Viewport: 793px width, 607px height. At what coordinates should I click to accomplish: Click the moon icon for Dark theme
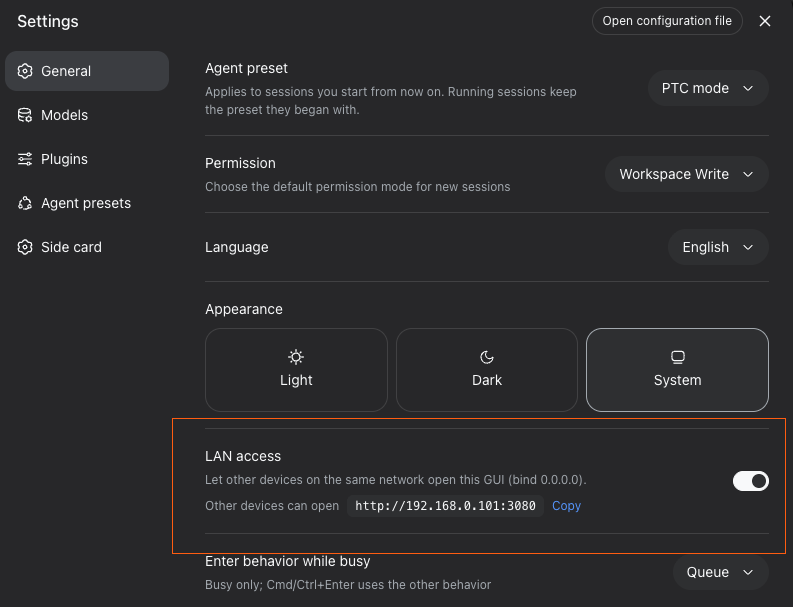point(487,357)
